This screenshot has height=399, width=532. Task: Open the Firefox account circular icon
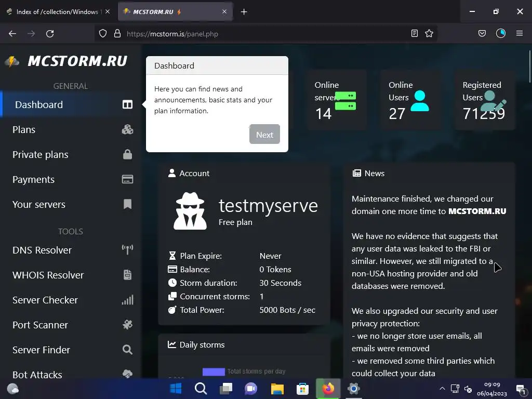click(501, 33)
